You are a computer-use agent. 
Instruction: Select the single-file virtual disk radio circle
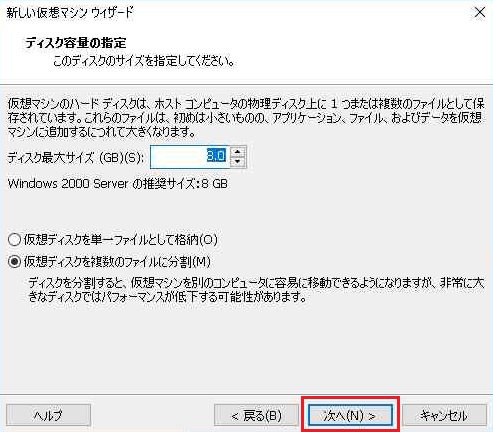(14, 240)
